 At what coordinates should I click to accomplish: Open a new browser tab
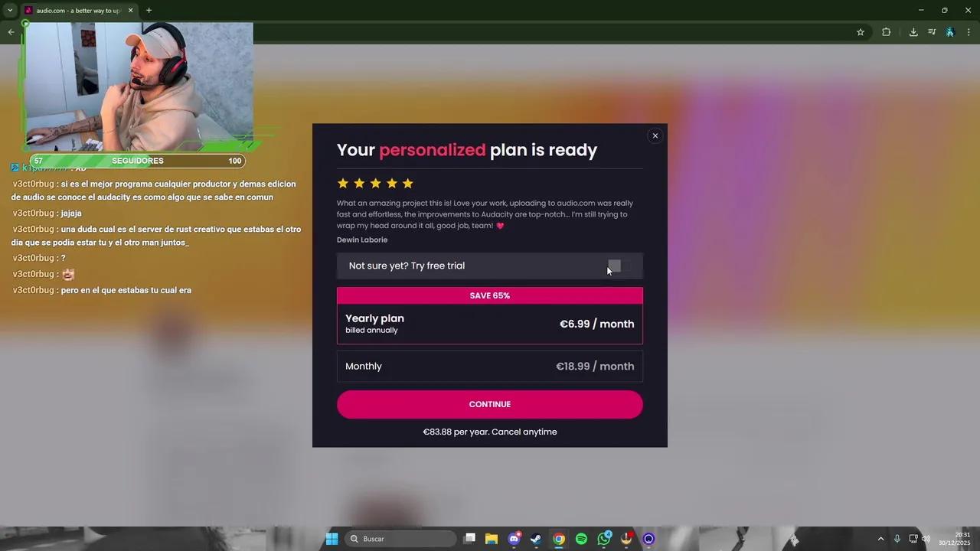coord(149,11)
